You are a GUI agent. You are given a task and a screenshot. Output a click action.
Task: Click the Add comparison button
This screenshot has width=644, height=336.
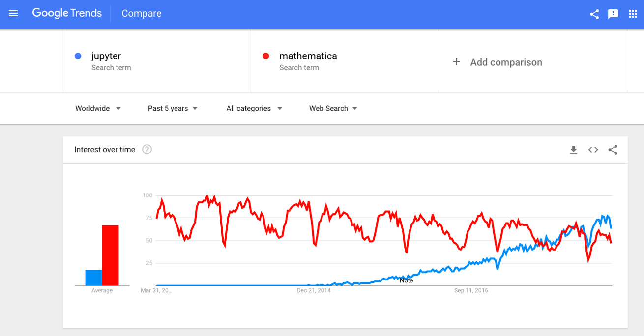pyautogui.click(x=506, y=62)
